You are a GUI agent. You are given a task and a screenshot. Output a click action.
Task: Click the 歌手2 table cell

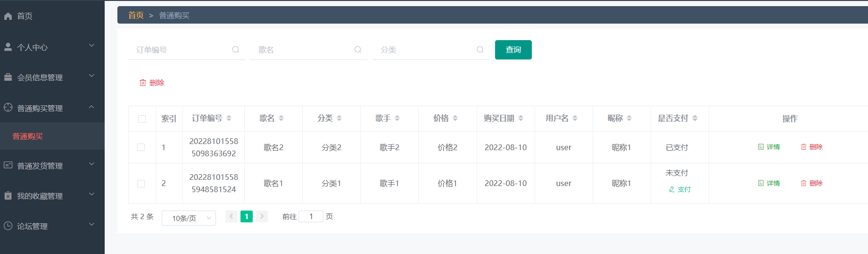389,147
